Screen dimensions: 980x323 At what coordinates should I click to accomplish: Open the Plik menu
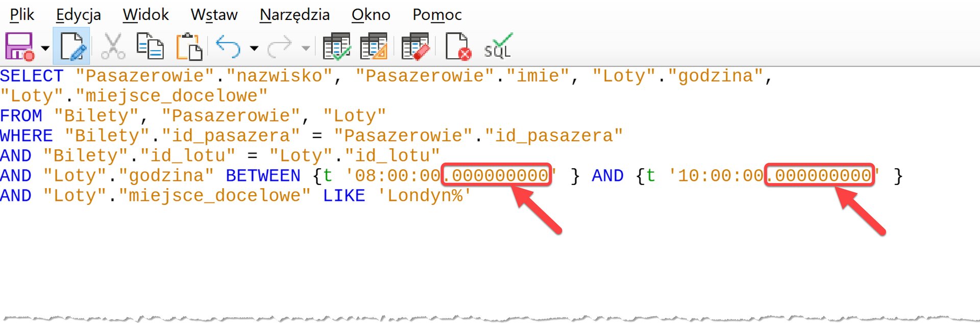(22, 14)
